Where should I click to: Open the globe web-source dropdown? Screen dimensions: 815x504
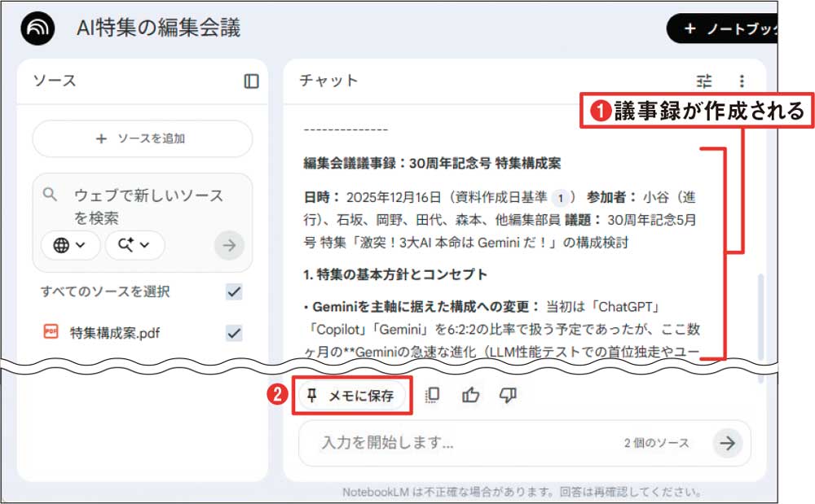point(70,245)
